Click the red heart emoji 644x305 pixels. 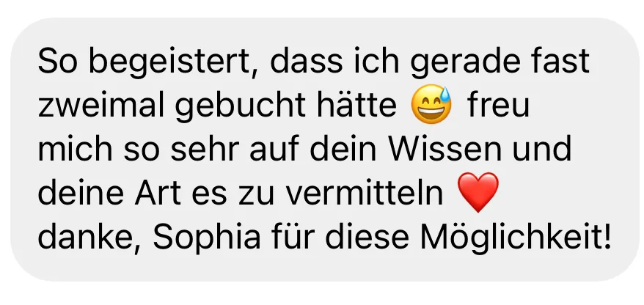click(x=478, y=191)
